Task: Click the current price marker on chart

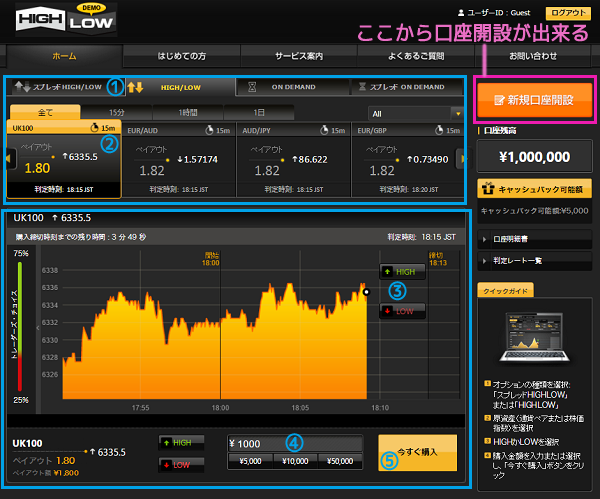Action: click(x=366, y=292)
